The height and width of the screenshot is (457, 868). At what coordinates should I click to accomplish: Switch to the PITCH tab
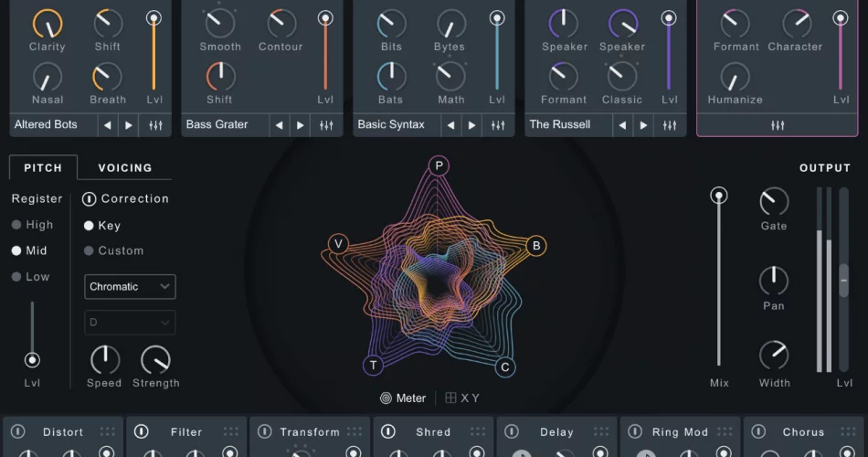point(43,168)
